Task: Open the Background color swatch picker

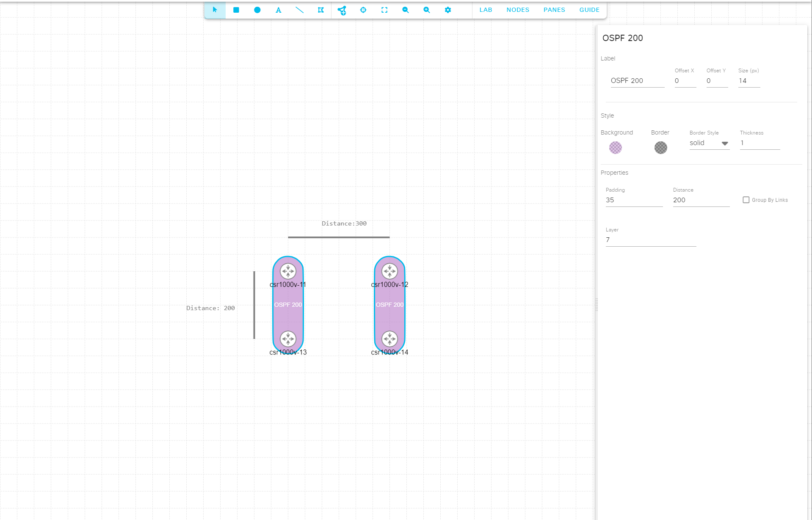Action: [615, 148]
